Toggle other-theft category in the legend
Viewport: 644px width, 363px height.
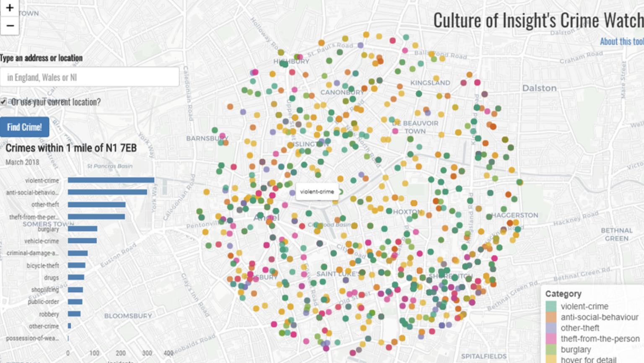[579, 328]
